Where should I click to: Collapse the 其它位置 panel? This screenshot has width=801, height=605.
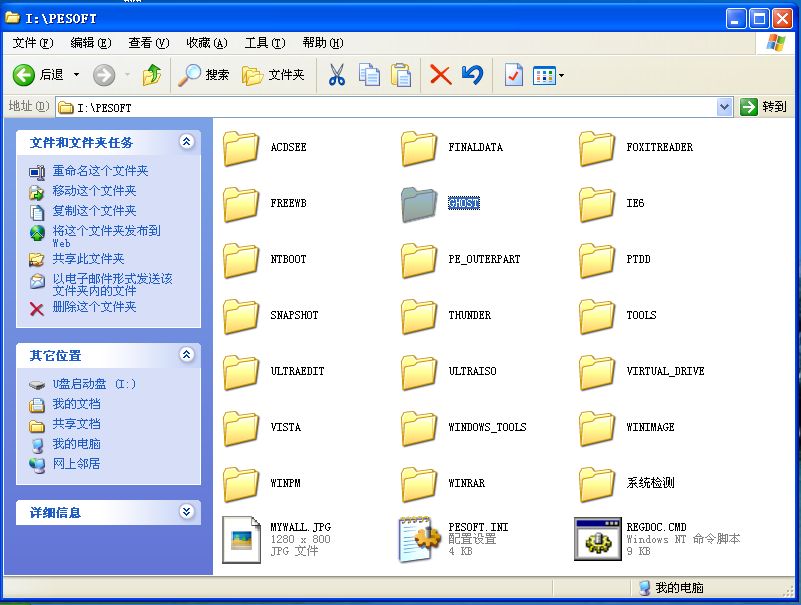(x=186, y=355)
